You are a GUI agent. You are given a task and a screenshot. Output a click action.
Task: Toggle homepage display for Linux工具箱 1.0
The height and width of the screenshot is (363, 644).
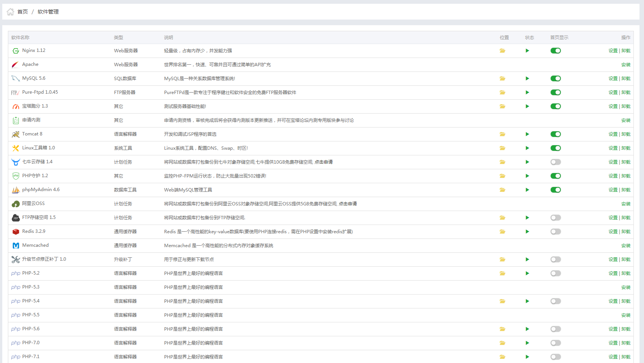[556, 148]
